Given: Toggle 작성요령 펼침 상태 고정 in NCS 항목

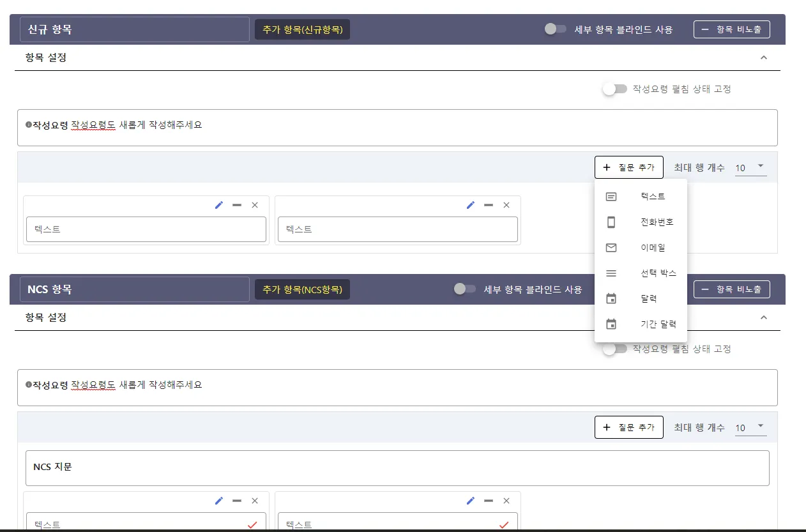Looking at the screenshot, I should [x=614, y=349].
